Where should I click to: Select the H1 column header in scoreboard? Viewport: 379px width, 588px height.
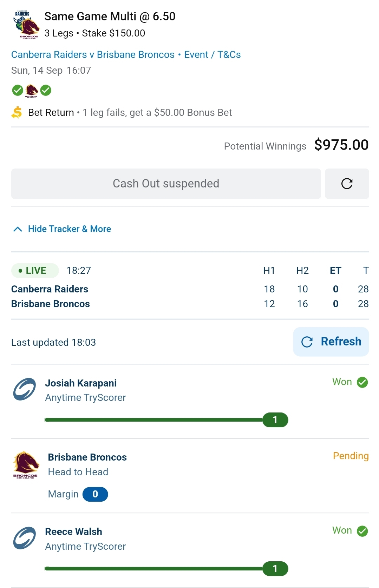tap(269, 271)
